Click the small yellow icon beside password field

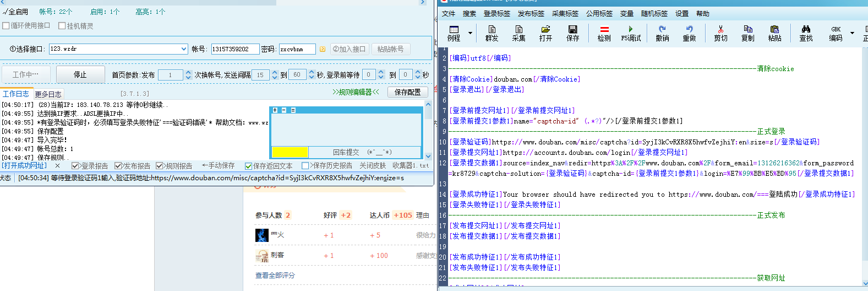pos(323,49)
